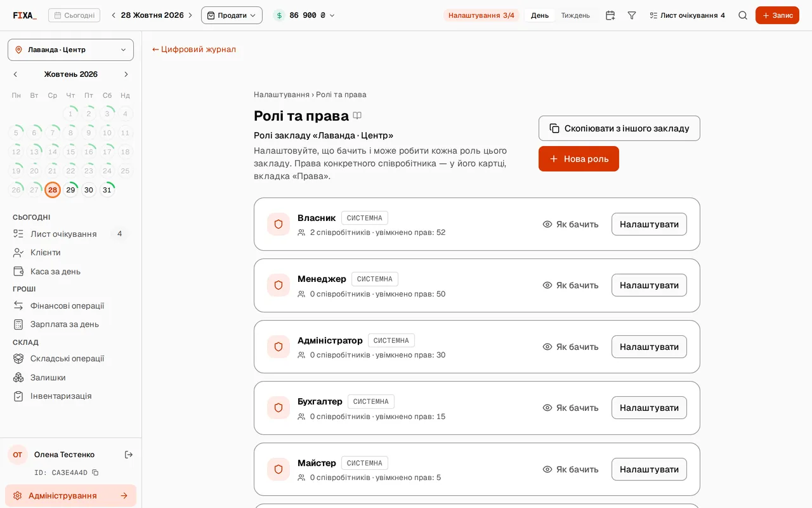The width and height of the screenshot is (812, 508).
Task: Click Як бачить for Бухгалтер role
Action: click(x=570, y=408)
